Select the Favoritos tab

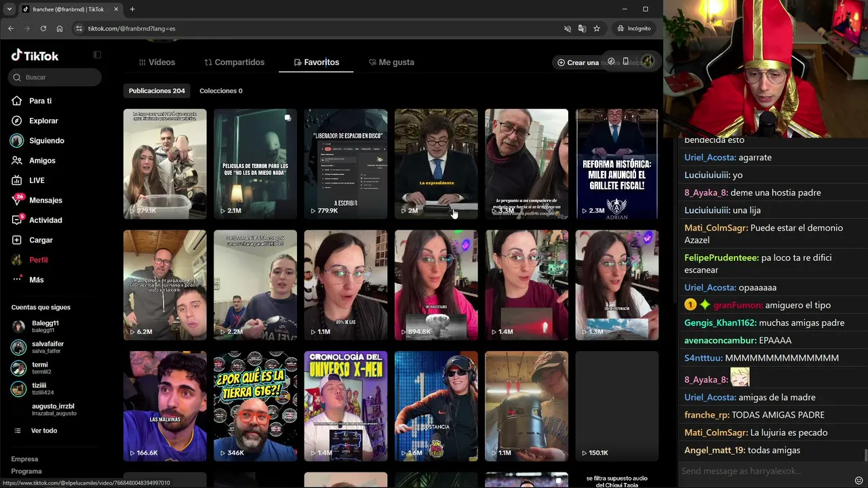tap(316, 62)
